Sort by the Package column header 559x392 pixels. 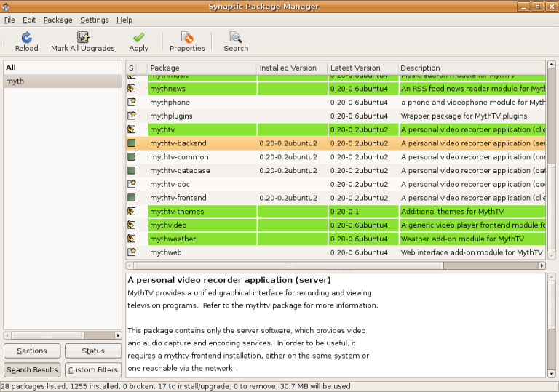pyautogui.click(x=202, y=68)
